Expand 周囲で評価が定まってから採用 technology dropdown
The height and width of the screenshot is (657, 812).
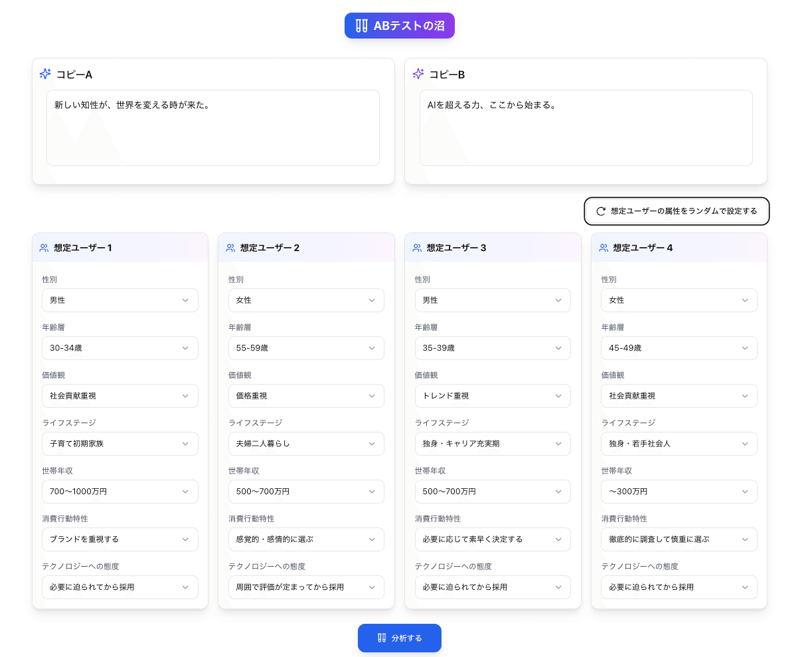(x=306, y=587)
